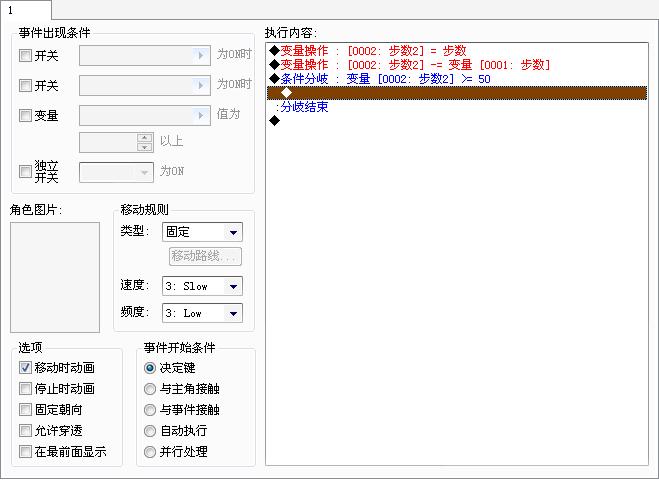The width and height of the screenshot is (659, 480).
Task: Check the 固定朝向 option
Action: click(25, 410)
